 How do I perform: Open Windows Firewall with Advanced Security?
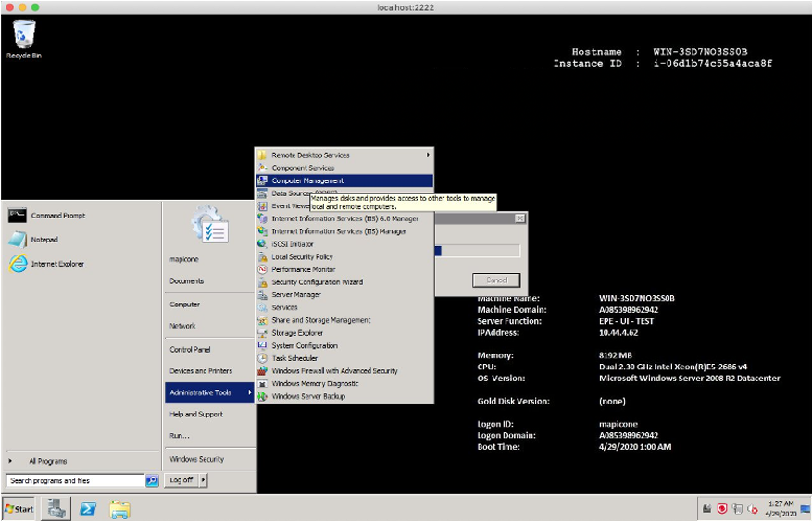(334, 371)
